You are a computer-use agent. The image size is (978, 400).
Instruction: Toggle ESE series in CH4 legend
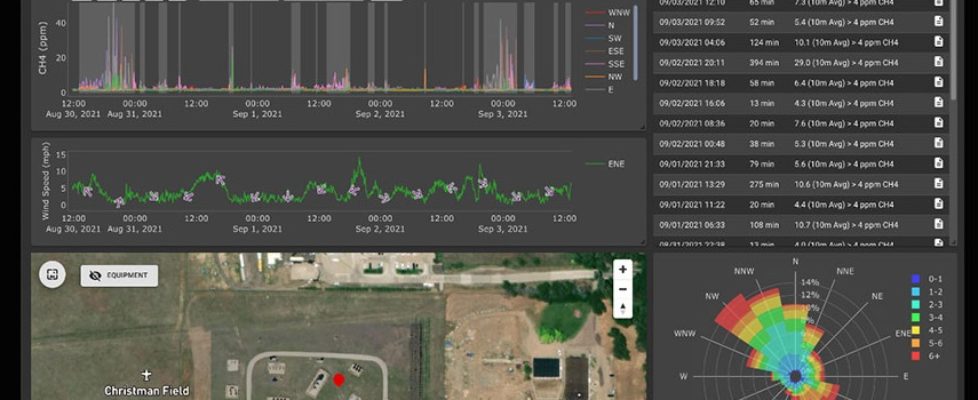tap(604, 51)
